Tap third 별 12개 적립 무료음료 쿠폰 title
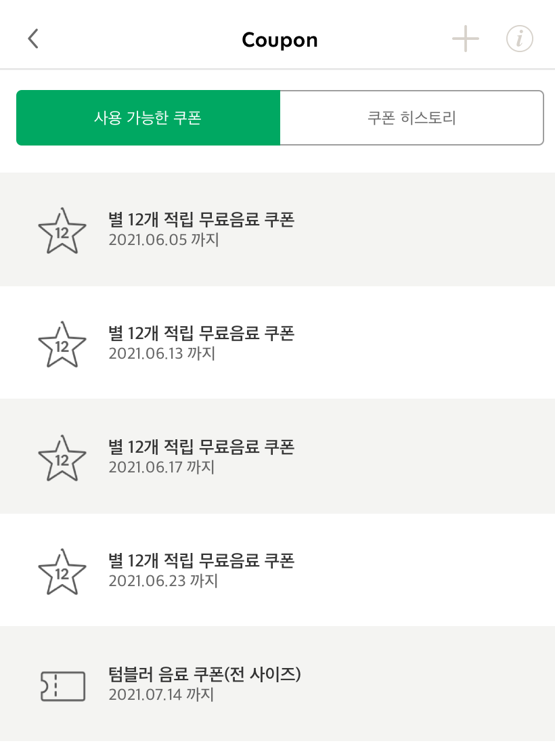 201,447
